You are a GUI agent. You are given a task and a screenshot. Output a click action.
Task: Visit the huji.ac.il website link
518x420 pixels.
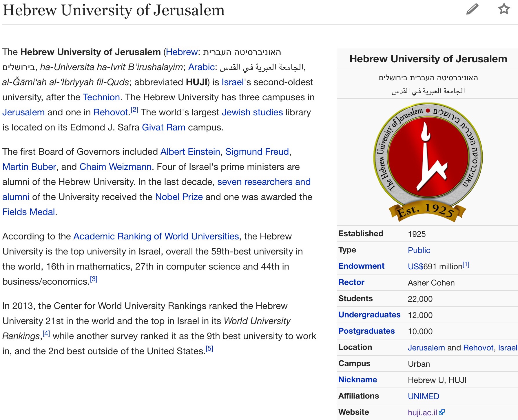pos(422,412)
